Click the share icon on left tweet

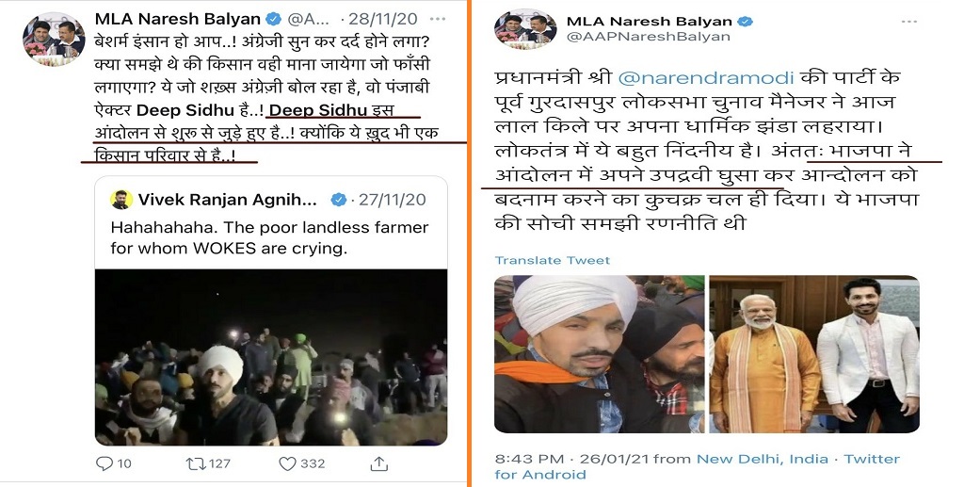(x=378, y=463)
